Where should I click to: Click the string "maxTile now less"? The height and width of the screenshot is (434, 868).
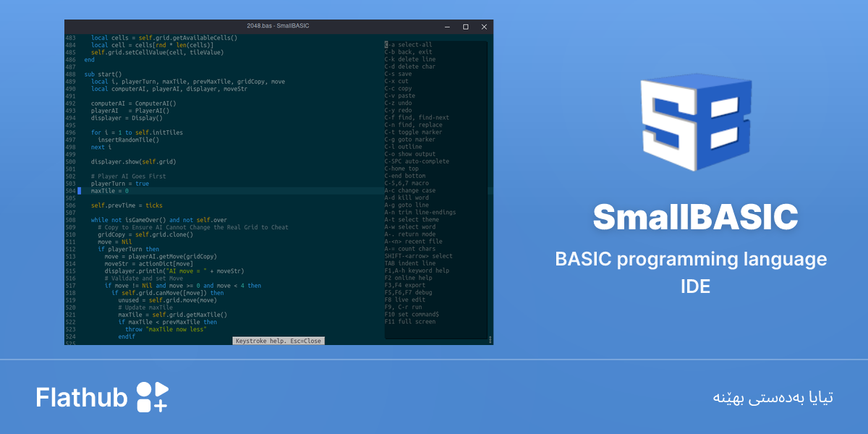click(176, 329)
